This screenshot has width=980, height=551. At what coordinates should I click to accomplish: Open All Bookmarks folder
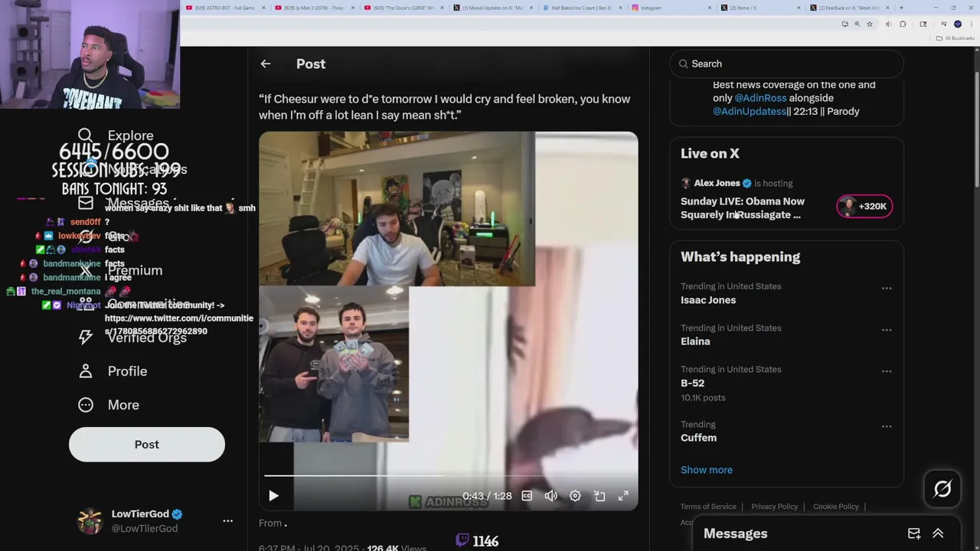tap(955, 38)
